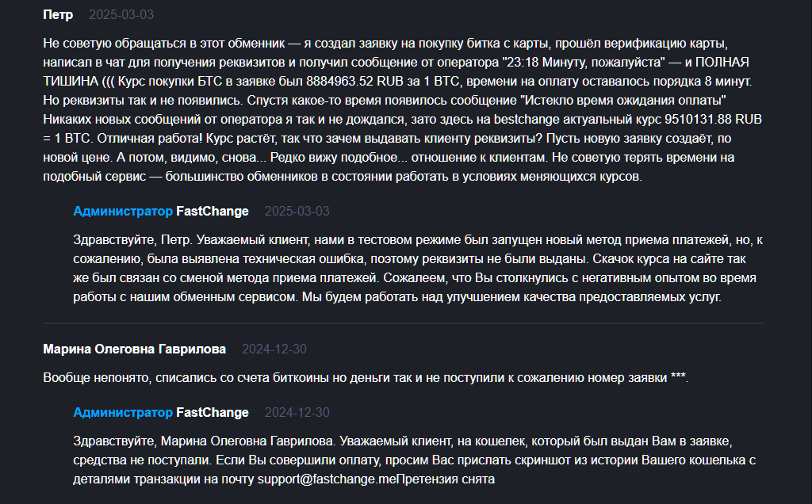812x504 pixels.
Task: Click the 8884963.52 RUB rate value
Action: [354, 82]
